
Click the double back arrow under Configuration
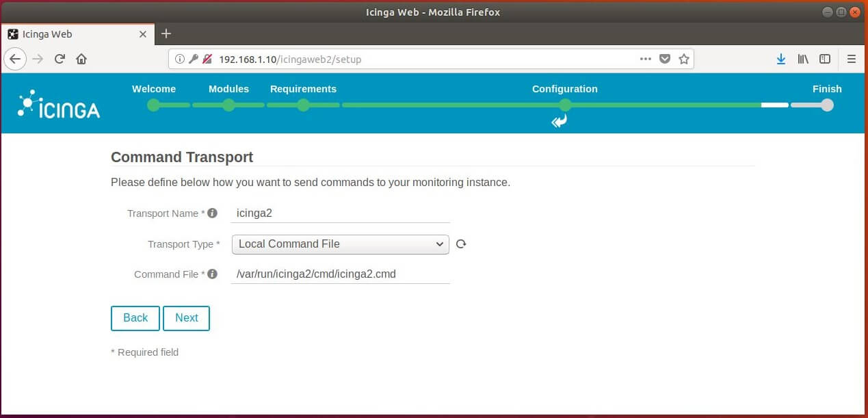click(x=560, y=121)
